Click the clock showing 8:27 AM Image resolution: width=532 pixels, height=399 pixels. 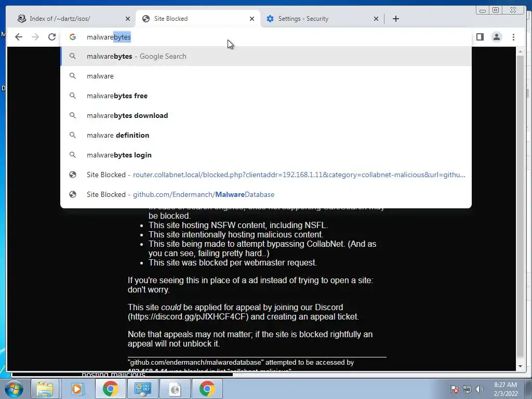pyautogui.click(x=506, y=389)
